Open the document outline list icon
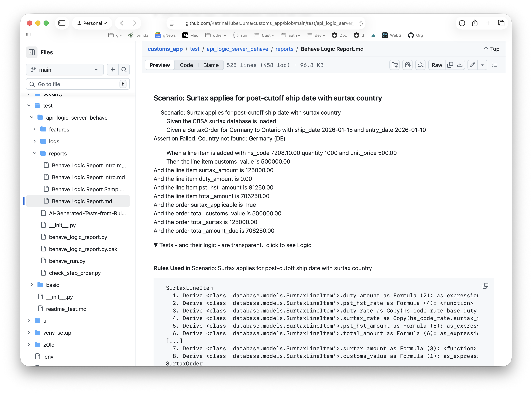This screenshot has height=393, width=532. pyautogui.click(x=495, y=65)
